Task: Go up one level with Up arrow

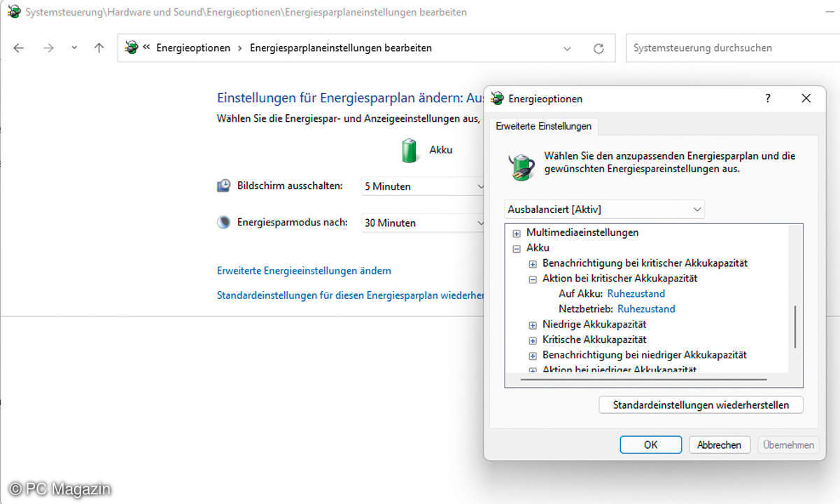Action: (x=99, y=48)
